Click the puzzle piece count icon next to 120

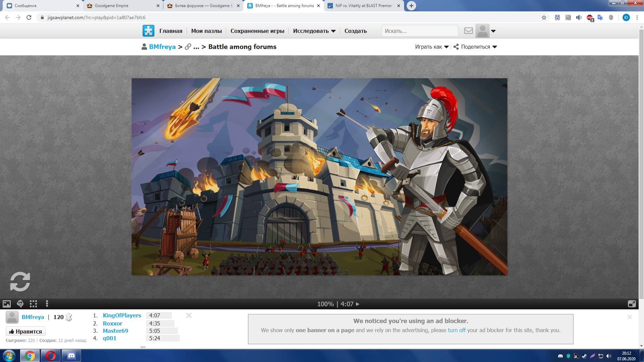click(x=69, y=317)
